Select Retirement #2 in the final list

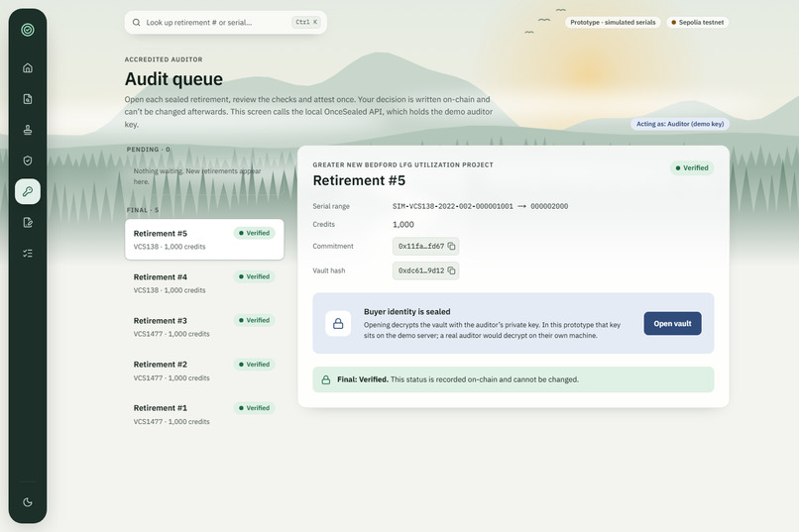click(x=204, y=371)
